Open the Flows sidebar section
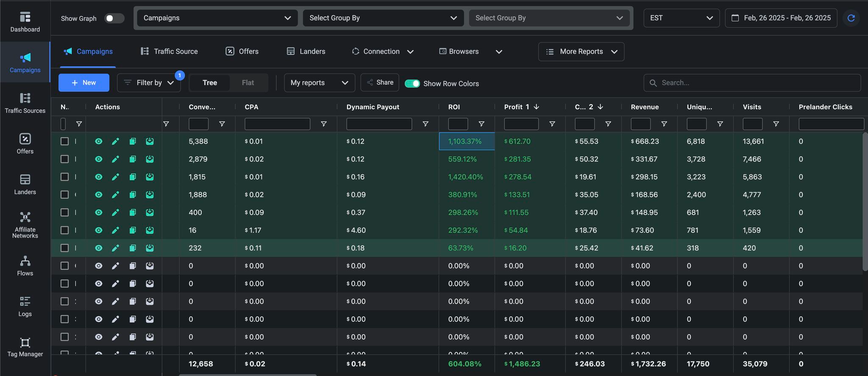This screenshot has width=868, height=376. [x=25, y=265]
